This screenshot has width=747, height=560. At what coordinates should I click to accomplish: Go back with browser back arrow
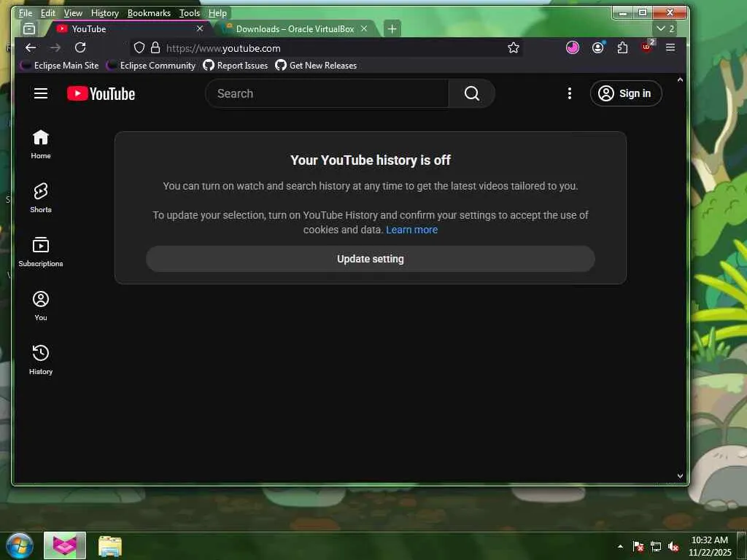(31, 47)
